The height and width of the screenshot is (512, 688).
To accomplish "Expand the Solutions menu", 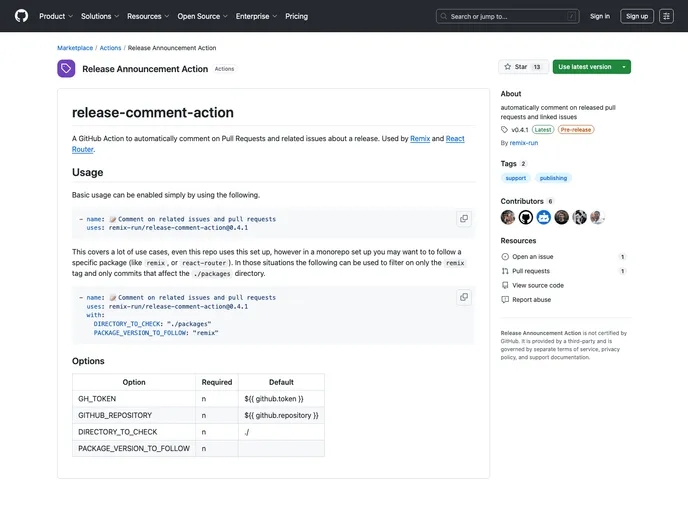I will click(100, 16).
